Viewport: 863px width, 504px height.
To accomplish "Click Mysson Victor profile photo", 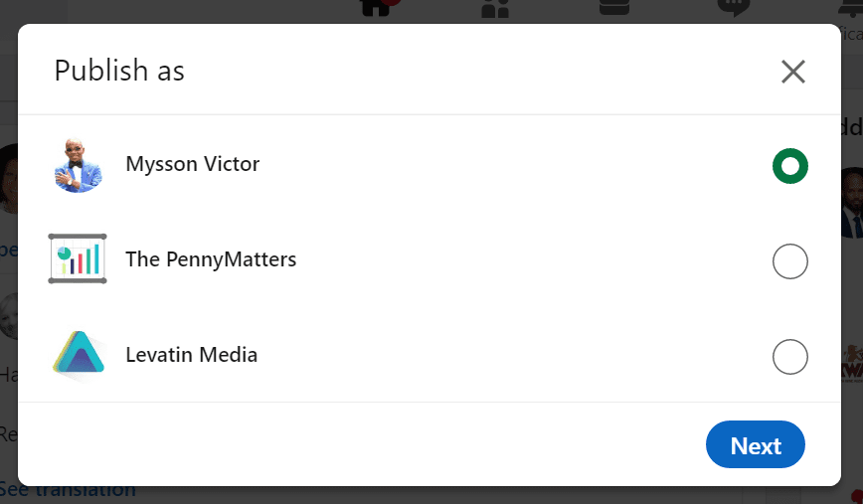I will [78, 166].
